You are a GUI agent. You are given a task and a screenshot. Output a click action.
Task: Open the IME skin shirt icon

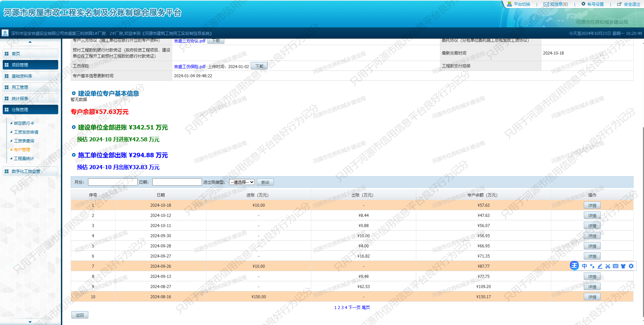click(623, 266)
